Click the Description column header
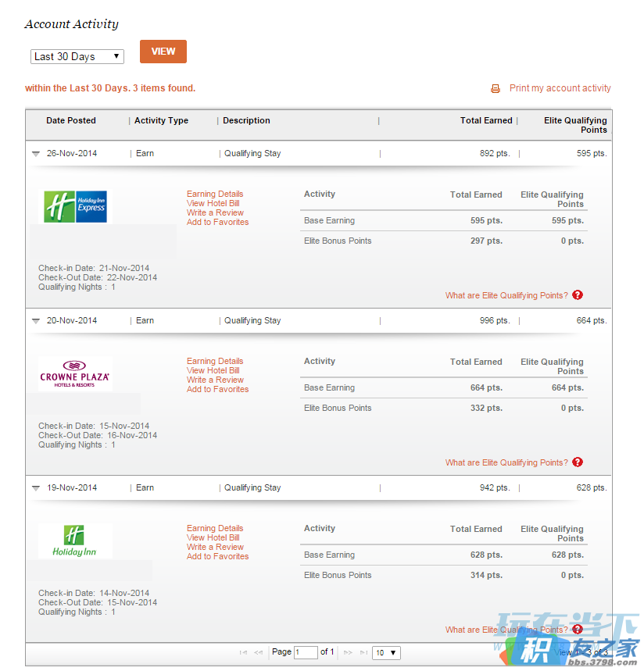This screenshot has width=644, height=671. pyautogui.click(x=247, y=120)
